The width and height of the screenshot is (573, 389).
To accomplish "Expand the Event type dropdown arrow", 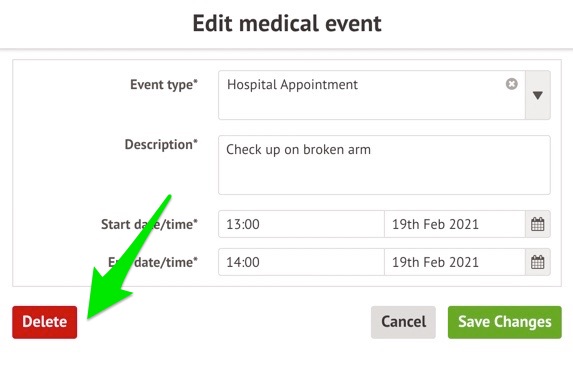I will click(538, 95).
